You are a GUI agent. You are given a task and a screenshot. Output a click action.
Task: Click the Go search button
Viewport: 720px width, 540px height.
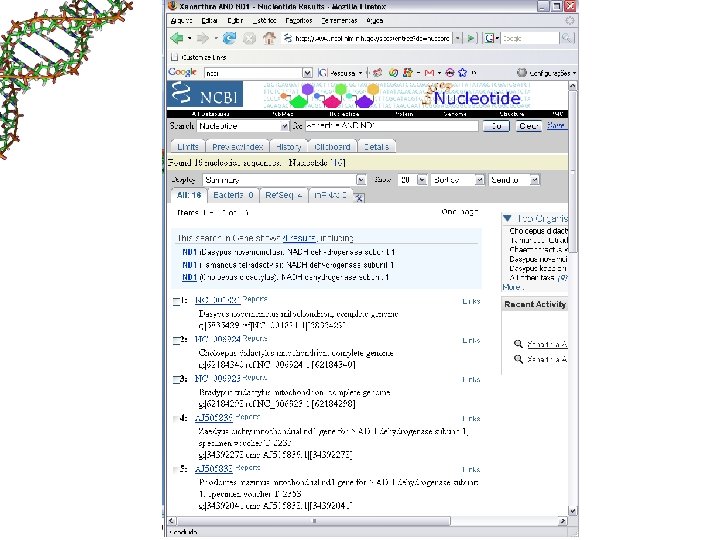tap(496, 126)
